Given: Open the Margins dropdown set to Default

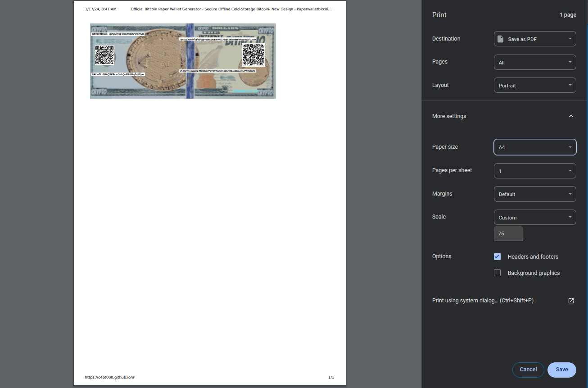Looking at the screenshot, I should [x=535, y=194].
